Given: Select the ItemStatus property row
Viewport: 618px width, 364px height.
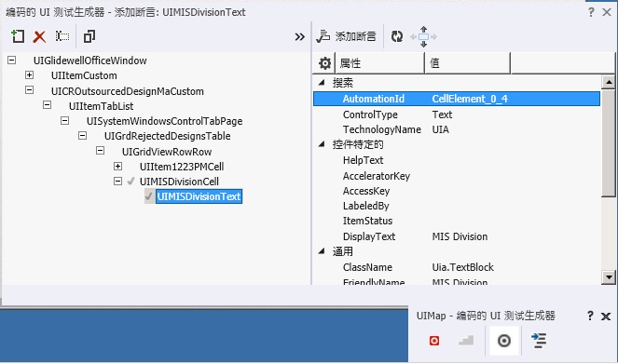Looking at the screenshot, I should (457, 221).
